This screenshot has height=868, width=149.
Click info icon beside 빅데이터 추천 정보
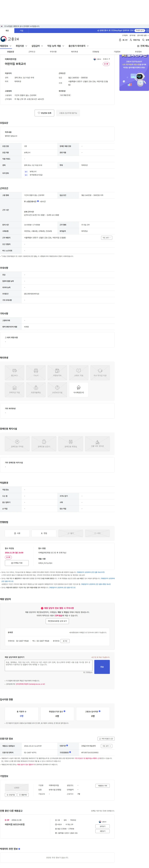19,849
